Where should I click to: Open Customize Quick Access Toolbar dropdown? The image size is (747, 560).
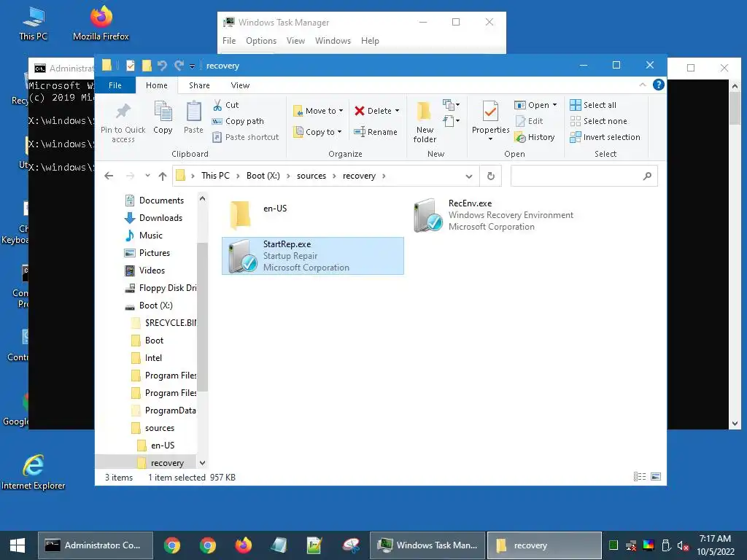[x=192, y=66]
